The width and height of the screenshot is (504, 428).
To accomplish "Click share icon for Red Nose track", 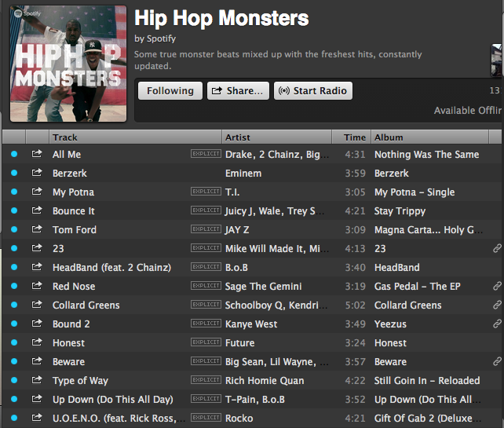I will click(37, 286).
